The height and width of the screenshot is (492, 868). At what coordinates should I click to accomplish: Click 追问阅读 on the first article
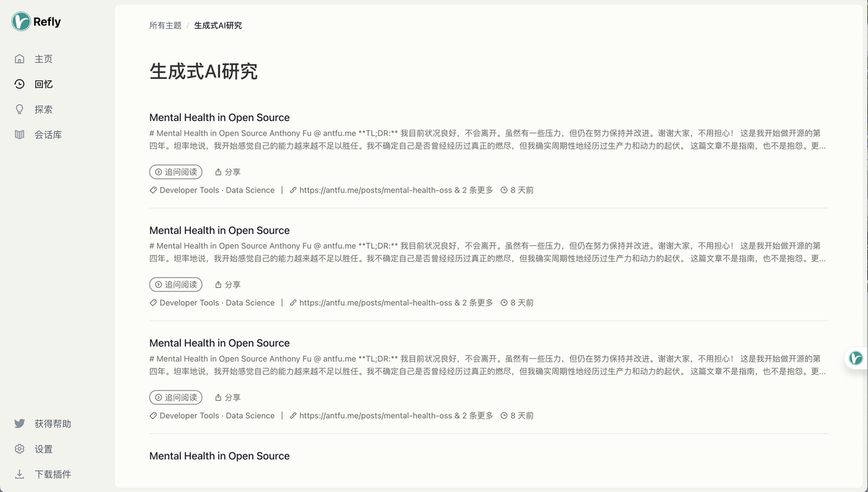tap(176, 172)
